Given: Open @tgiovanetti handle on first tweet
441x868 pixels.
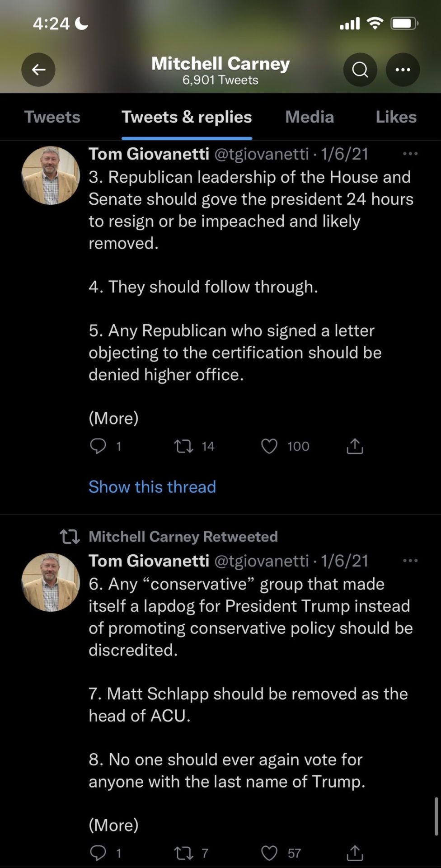Looking at the screenshot, I should point(261,154).
